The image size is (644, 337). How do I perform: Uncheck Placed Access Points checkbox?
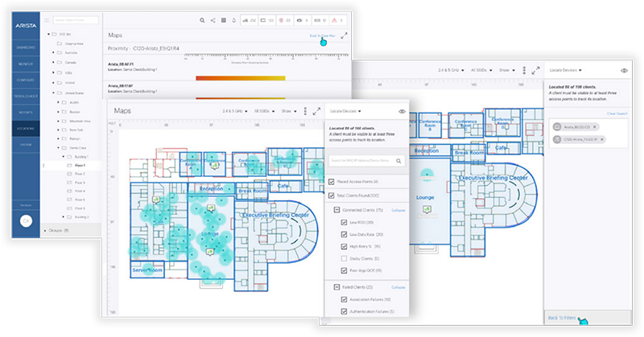point(332,182)
